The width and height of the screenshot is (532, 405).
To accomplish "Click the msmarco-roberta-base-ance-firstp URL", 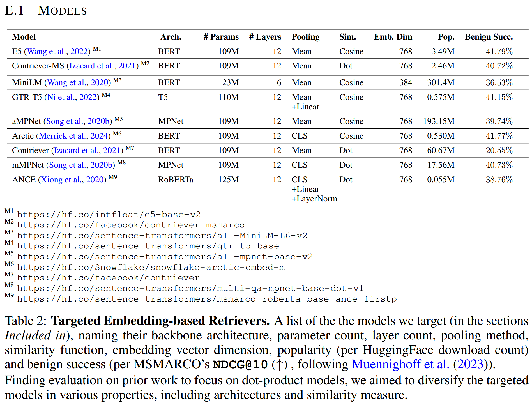I will coord(207,299).
